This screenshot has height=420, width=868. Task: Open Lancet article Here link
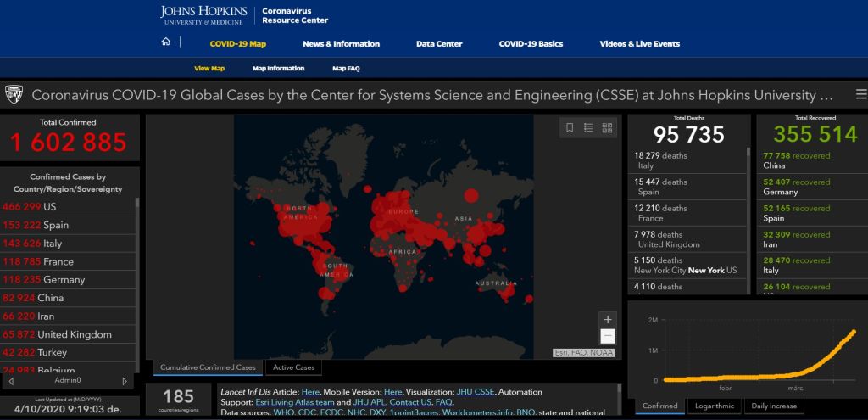point(310,392)
